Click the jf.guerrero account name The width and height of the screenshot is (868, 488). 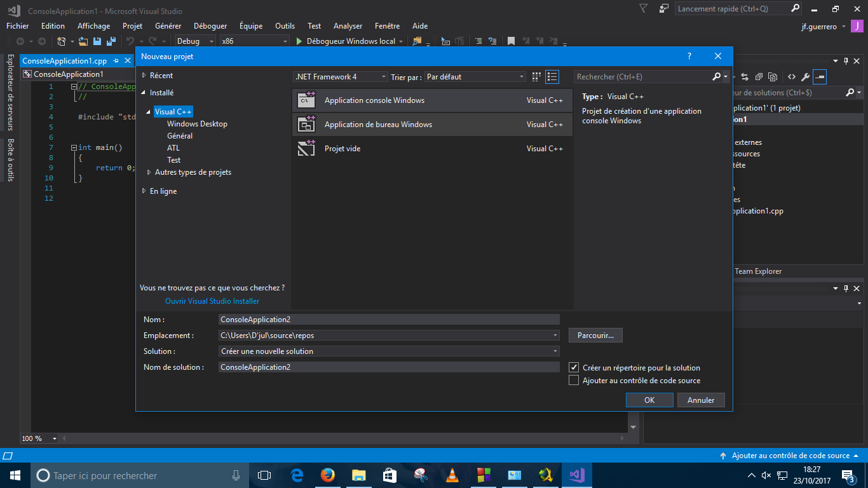click(x=819, y=27)
